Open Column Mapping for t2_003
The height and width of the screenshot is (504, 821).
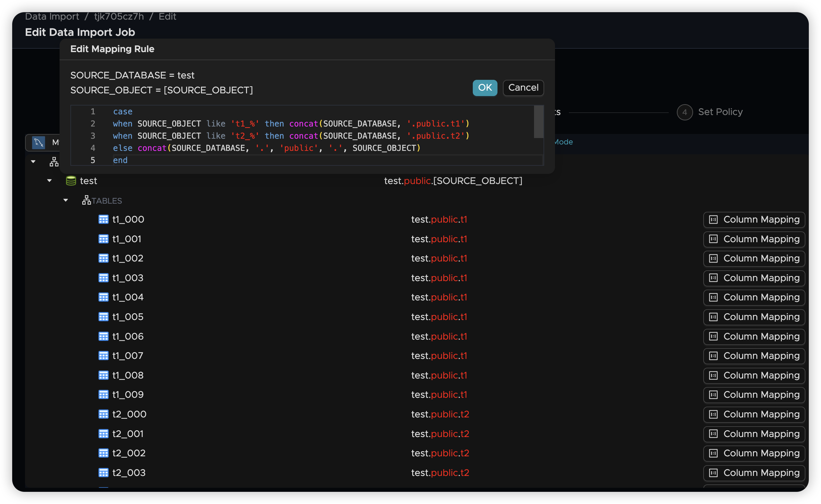pos(754,473)
